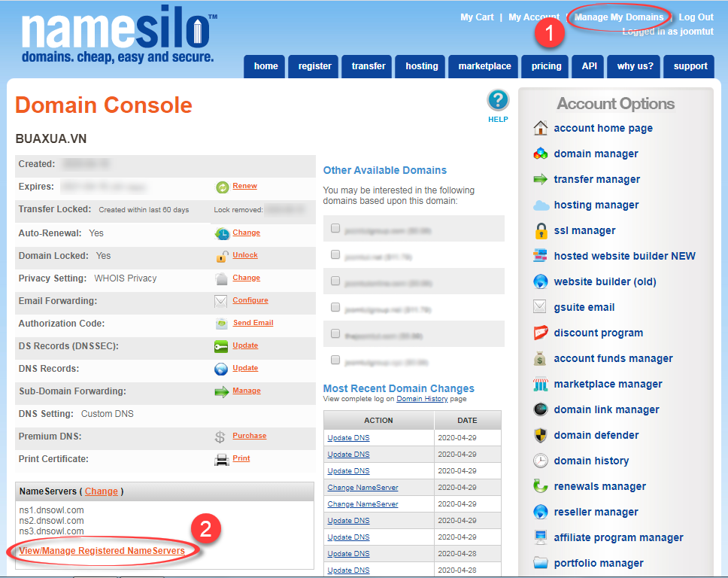Open the blue Help question mark icon
The height and width of the screenshot is (578, 728).
tap(498, 100)
